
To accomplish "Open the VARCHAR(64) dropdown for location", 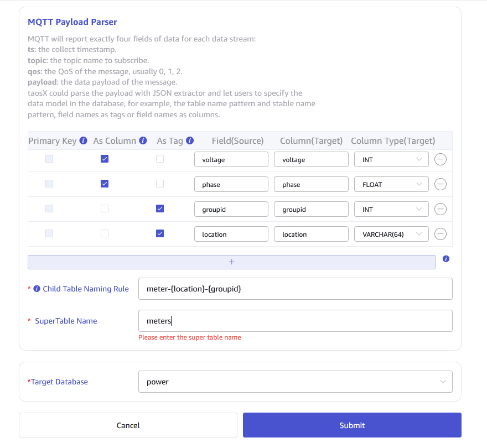I will click(x=391, y=233).
